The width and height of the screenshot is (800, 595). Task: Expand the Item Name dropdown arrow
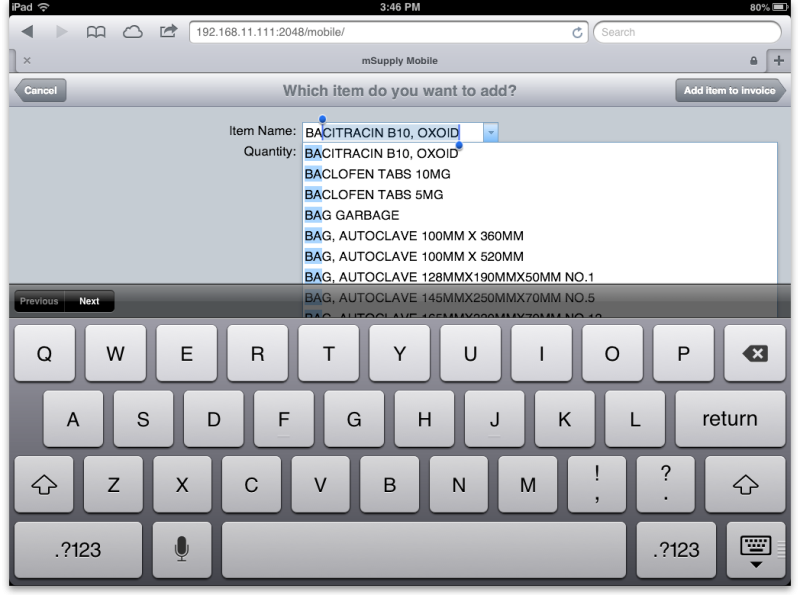[x=490, y=132]
